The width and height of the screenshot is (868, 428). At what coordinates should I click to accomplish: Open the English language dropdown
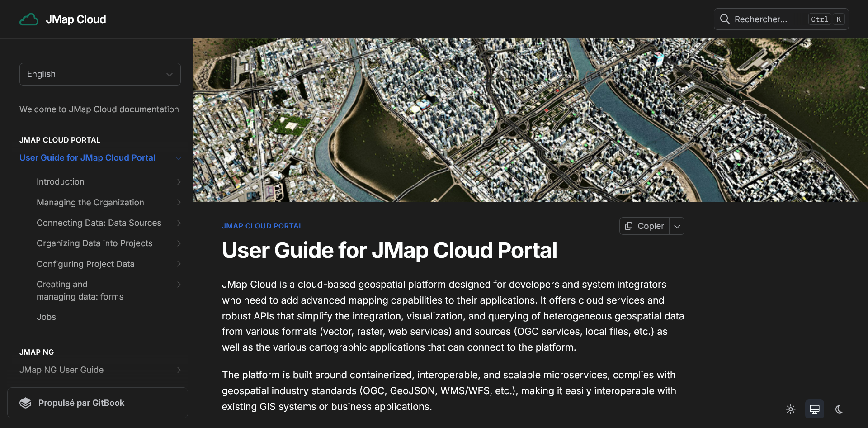(100, 74)
